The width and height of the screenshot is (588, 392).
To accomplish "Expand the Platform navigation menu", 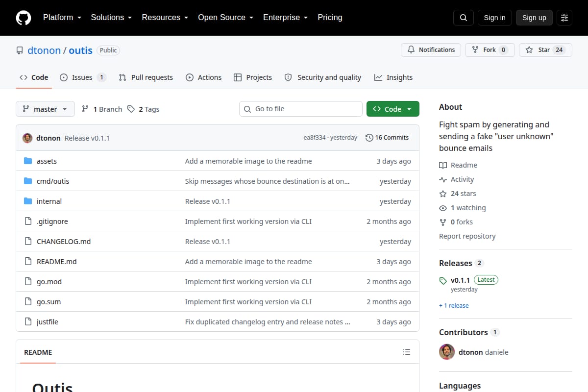I will (x=62, y=18).
